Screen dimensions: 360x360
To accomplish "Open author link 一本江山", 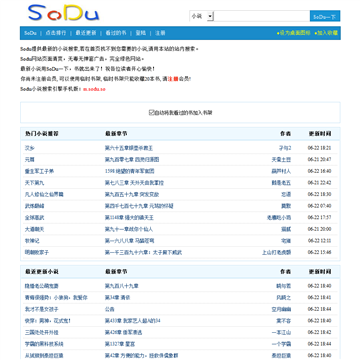I will pos(281,332).
